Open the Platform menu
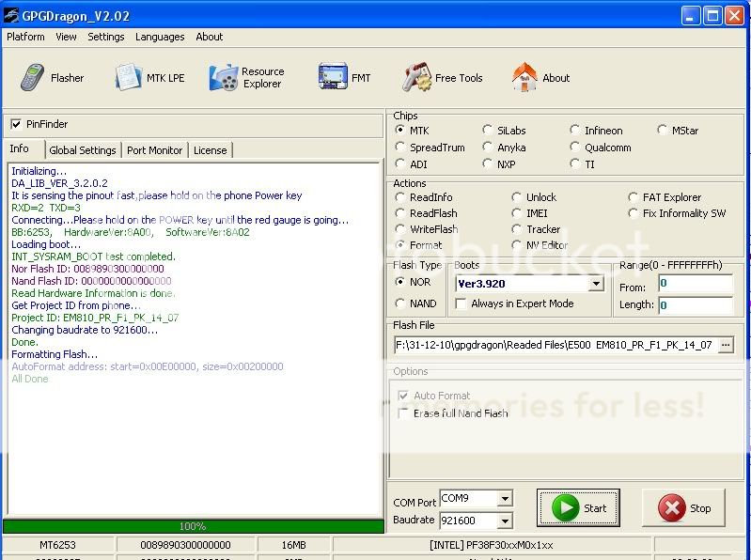This screenshot has height=560, width=751. click(25, 37)
